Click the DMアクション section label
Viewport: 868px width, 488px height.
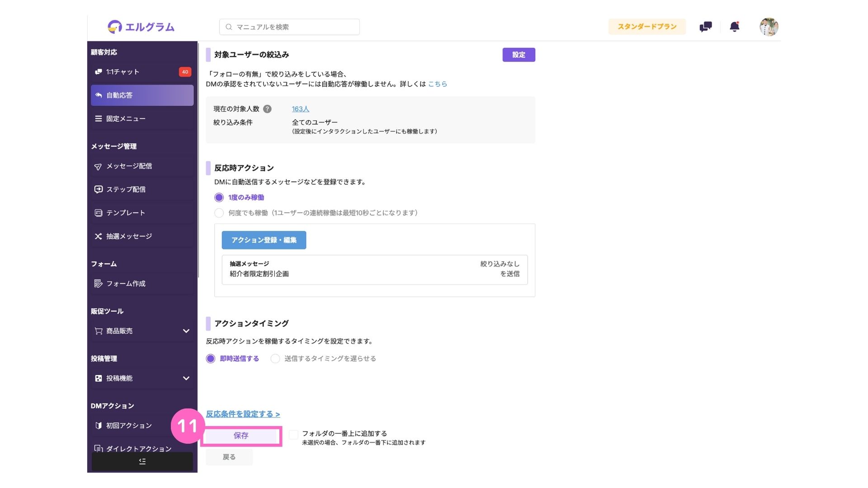(112, 406)
